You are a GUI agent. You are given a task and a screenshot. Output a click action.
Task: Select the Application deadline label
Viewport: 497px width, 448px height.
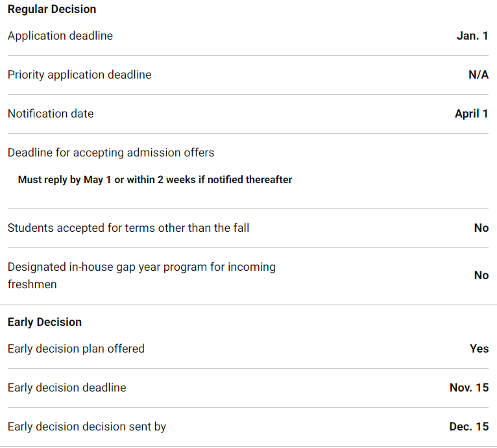point(60,36)
